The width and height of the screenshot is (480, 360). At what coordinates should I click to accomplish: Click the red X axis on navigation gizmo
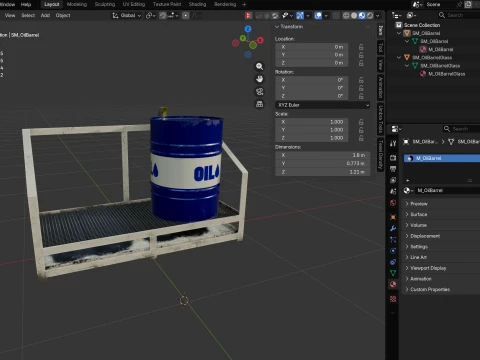(260, 40)
